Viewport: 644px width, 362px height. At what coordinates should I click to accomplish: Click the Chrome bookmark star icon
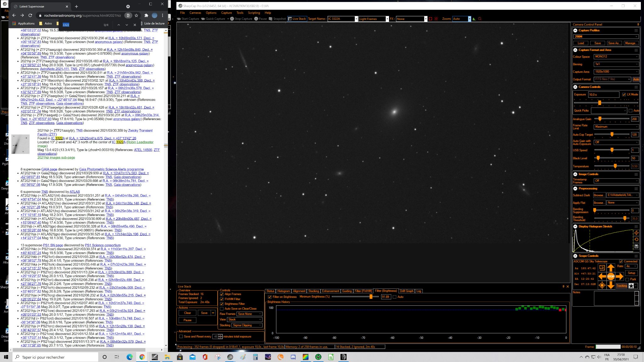point(136,15)
